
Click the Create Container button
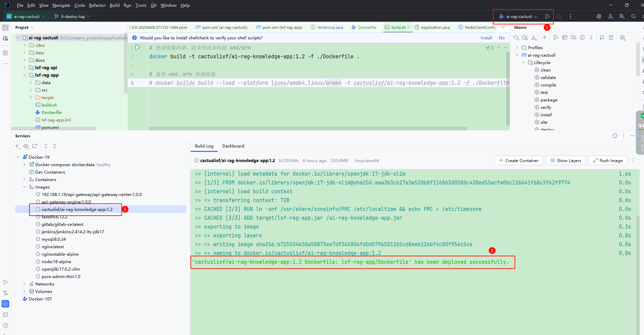(x=519, y=161)
